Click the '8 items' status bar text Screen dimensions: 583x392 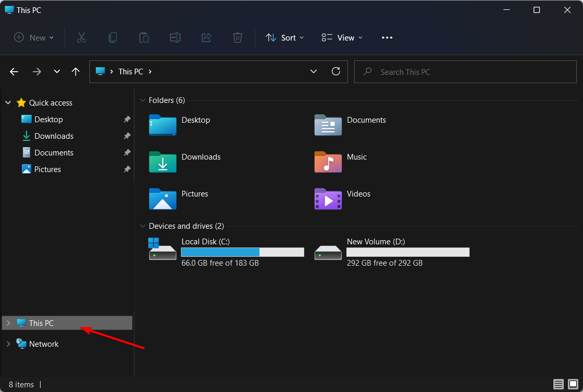coord(21,385)
